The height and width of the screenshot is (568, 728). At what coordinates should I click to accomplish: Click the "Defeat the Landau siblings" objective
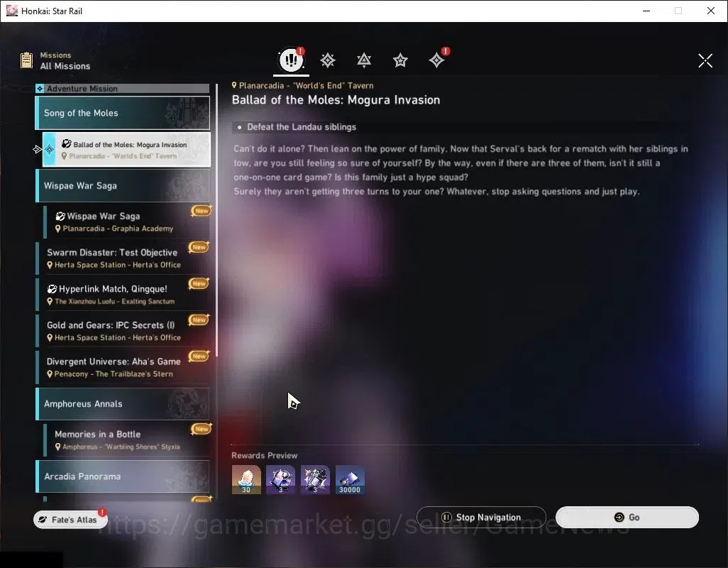tap(302, 127)
